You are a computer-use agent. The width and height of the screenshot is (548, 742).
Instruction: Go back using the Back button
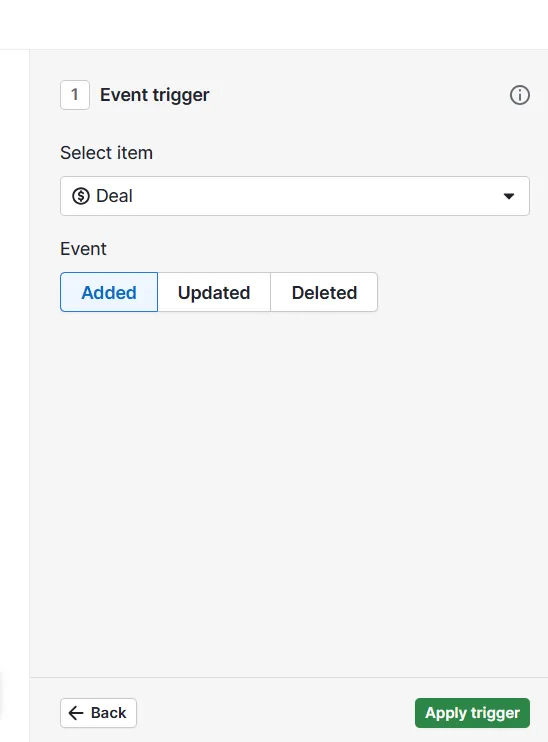(x=98, y=713)
